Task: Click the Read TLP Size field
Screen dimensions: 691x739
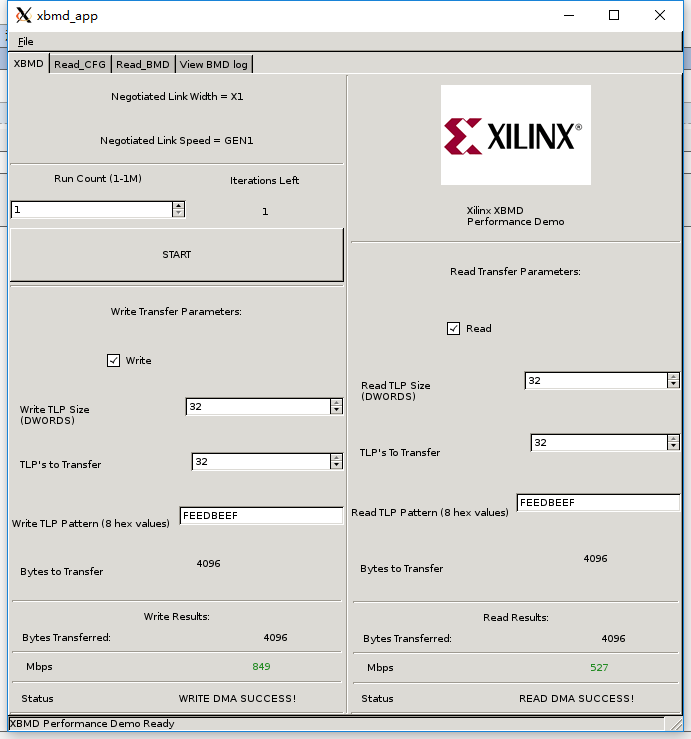Action: tap(596, 380)
